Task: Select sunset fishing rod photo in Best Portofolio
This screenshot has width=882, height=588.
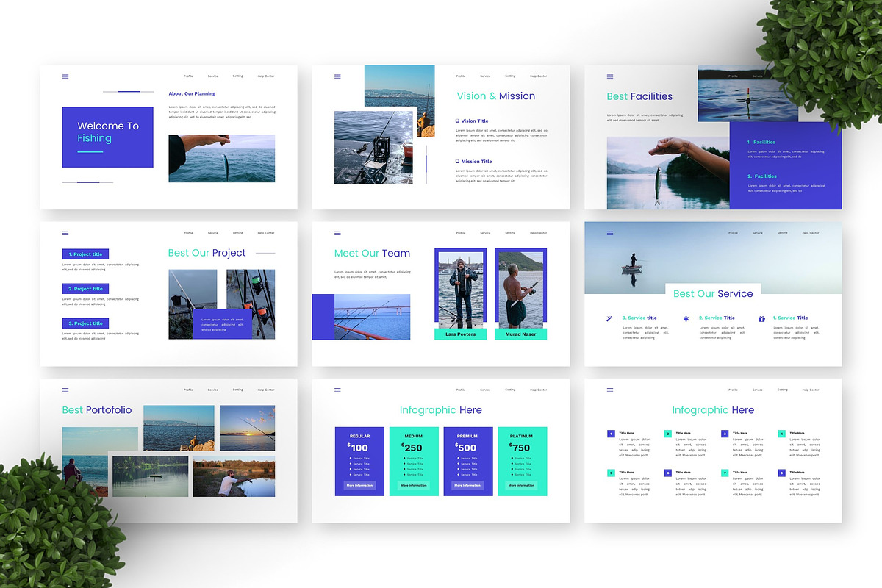Action: pyautogui.click(x=247, y=428)
